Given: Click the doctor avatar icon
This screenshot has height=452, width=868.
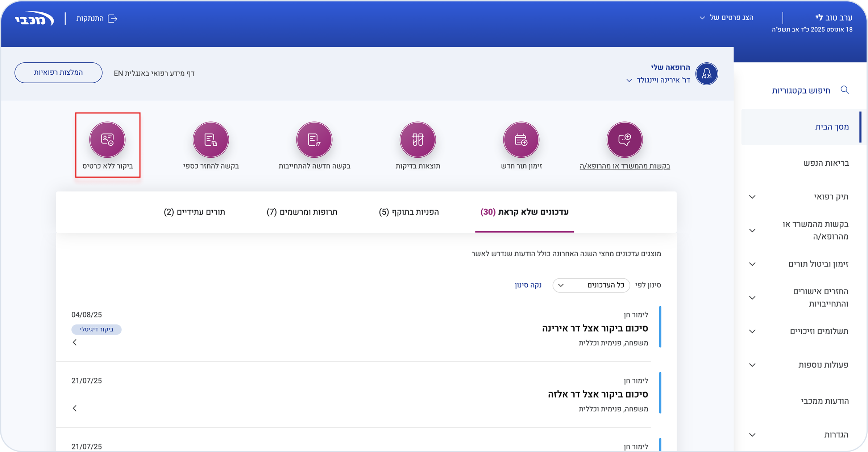Looking at the screenshot, I should (706, 74).
